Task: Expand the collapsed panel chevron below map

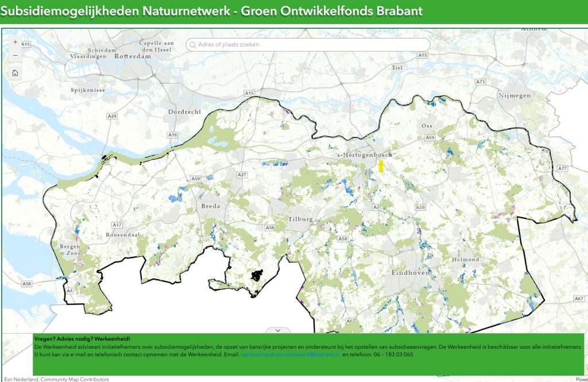Action: 278,330
